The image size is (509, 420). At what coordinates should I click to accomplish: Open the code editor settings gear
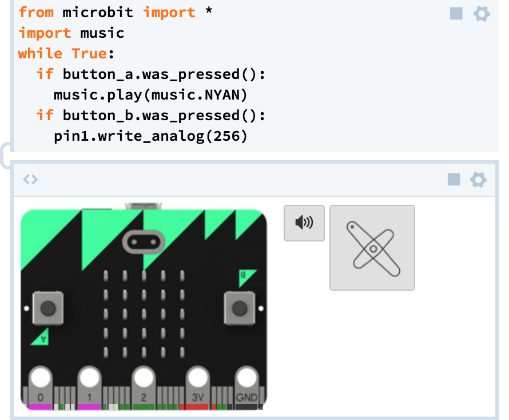click(482, 13)
